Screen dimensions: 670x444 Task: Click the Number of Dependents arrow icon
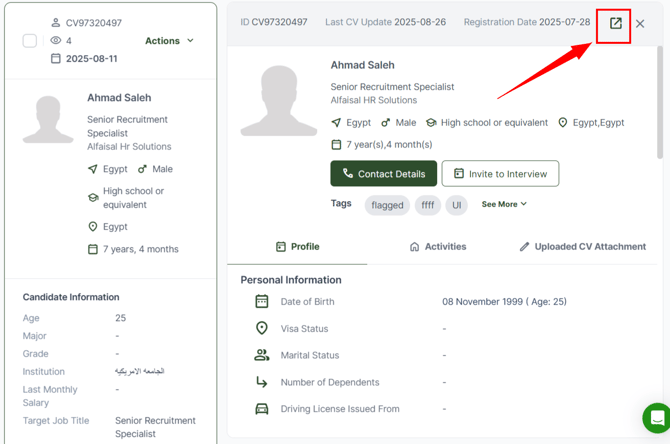pos(262,382)
